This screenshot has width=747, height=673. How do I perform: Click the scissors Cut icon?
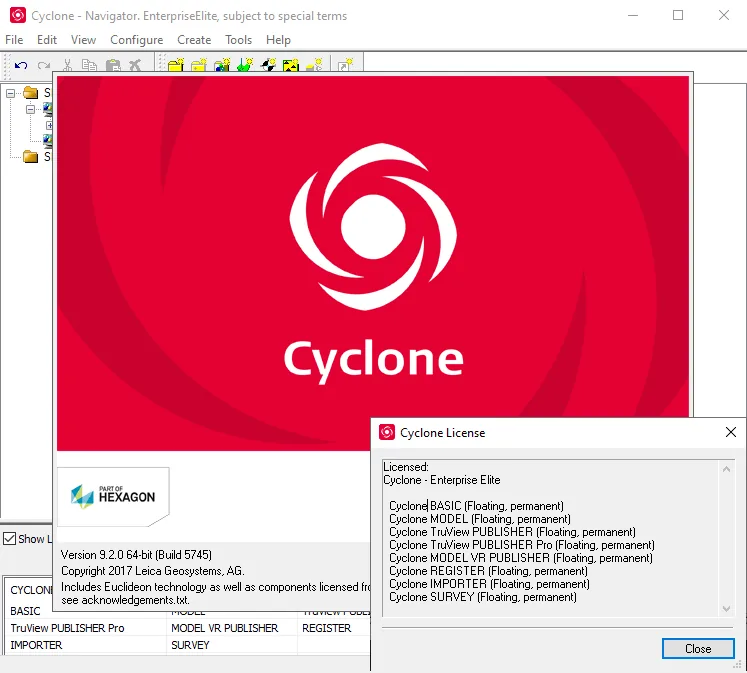click(67, 65)
